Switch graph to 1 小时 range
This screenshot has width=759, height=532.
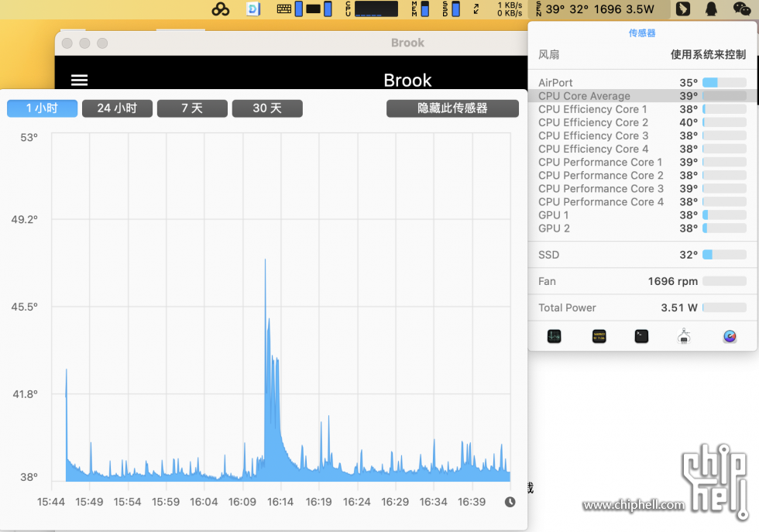click(42, 108)
